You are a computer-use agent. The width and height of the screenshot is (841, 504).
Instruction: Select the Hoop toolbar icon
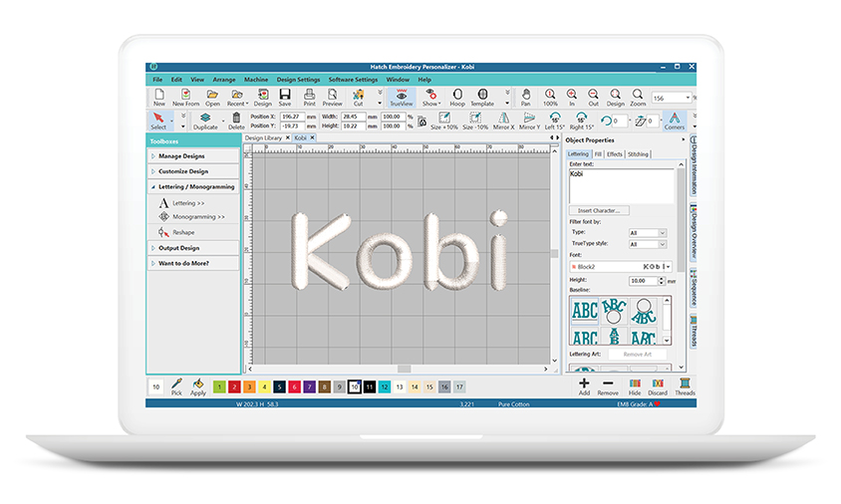tap(457, 98)
